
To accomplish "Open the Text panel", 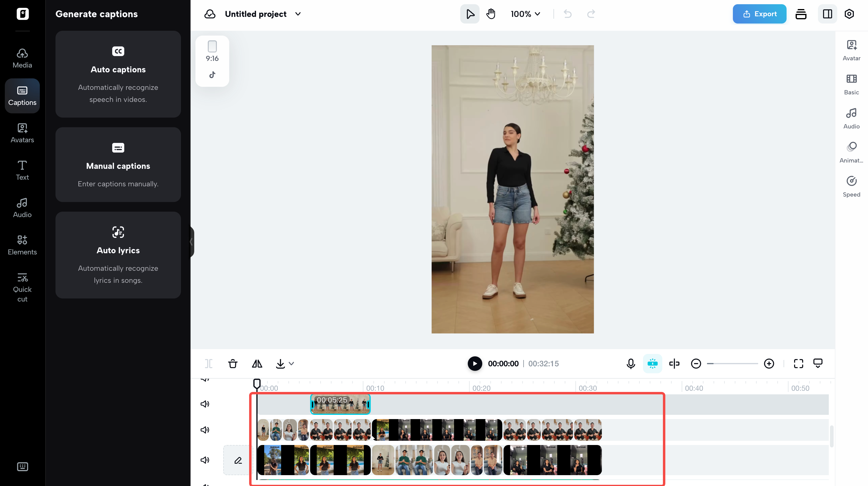I will pos(22,170).
